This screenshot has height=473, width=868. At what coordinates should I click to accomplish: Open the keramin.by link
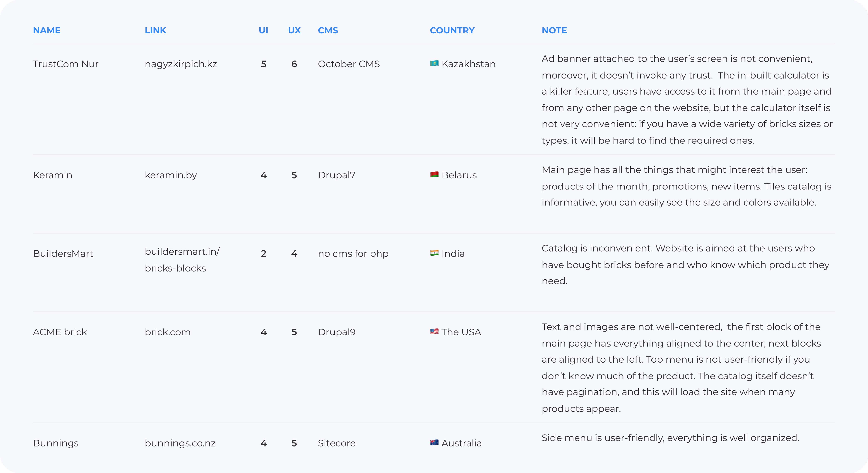(x=170, y=175)
